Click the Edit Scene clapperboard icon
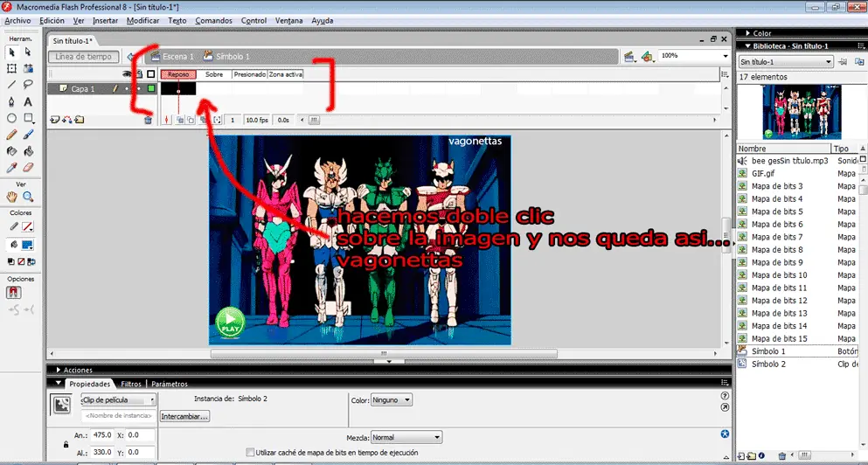Image resolution: width=868 pixels, height=465 pixels. 628,57
